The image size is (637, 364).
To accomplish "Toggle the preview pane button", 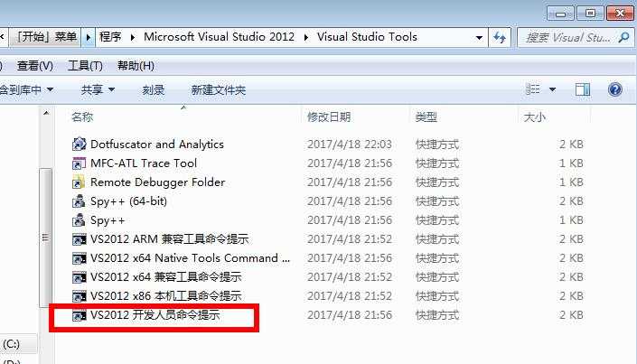I will tap(583, 89).
